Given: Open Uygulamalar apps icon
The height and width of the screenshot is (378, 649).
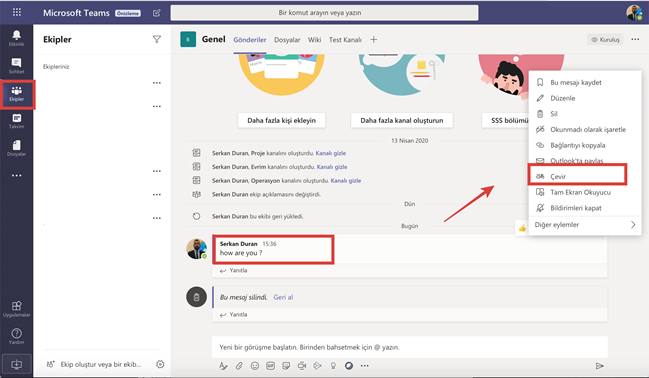Looking at the screenshot, I should click(17, 308).
